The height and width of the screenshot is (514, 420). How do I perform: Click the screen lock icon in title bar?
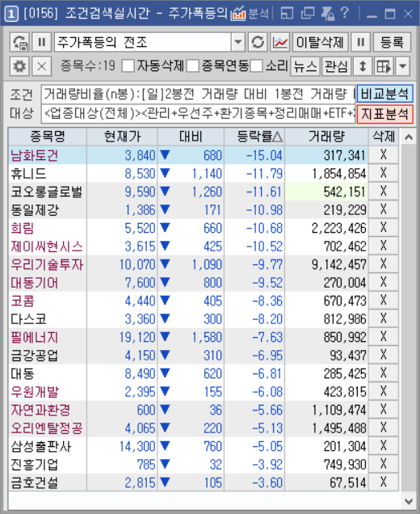tap(328, 14)
